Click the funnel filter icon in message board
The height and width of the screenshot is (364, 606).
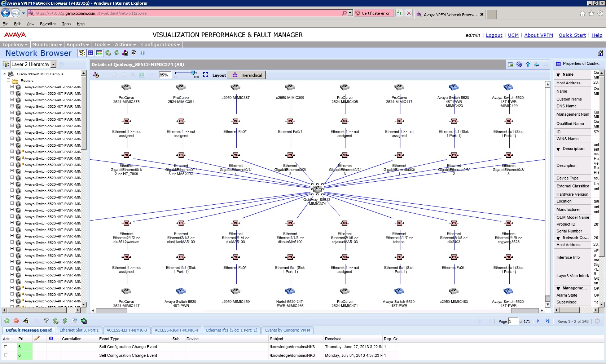coord(46,321)
